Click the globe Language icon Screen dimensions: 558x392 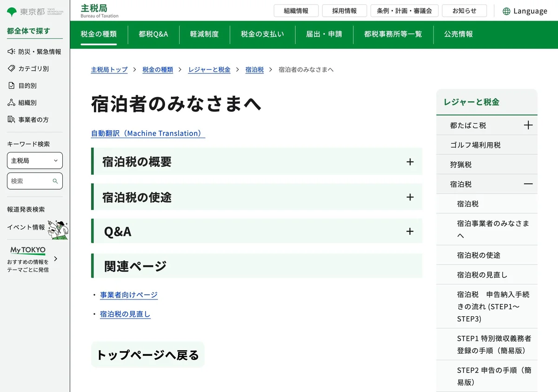click(x=506, y=11)
